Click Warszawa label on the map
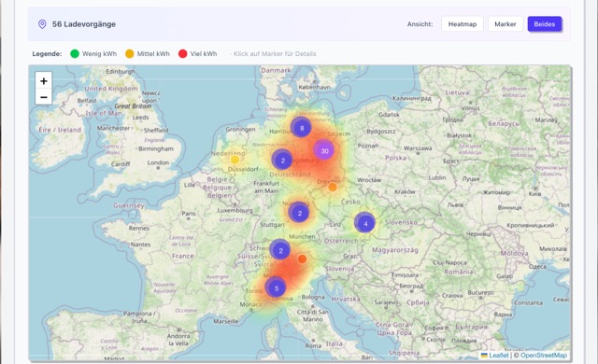Viewport: 598px width, 364px height. tap(418, 148)
